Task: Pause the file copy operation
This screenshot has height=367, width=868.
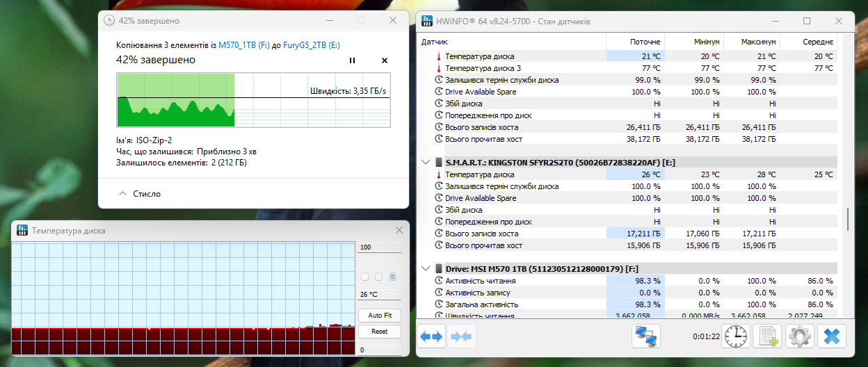Action: coord(352,60)
